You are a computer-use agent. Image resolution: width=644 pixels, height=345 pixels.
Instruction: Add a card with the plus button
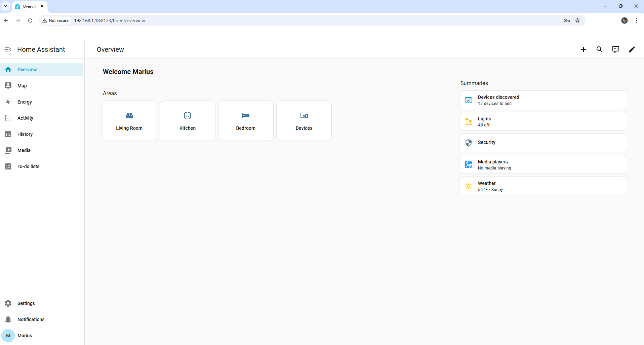pyautogui.click(x=583, y=49)
